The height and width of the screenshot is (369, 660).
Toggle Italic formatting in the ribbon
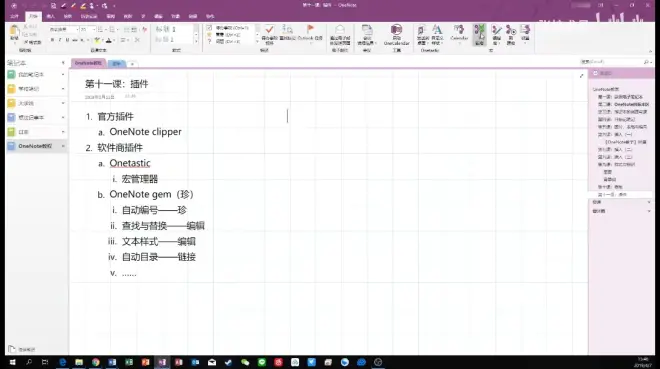[60, 40]
